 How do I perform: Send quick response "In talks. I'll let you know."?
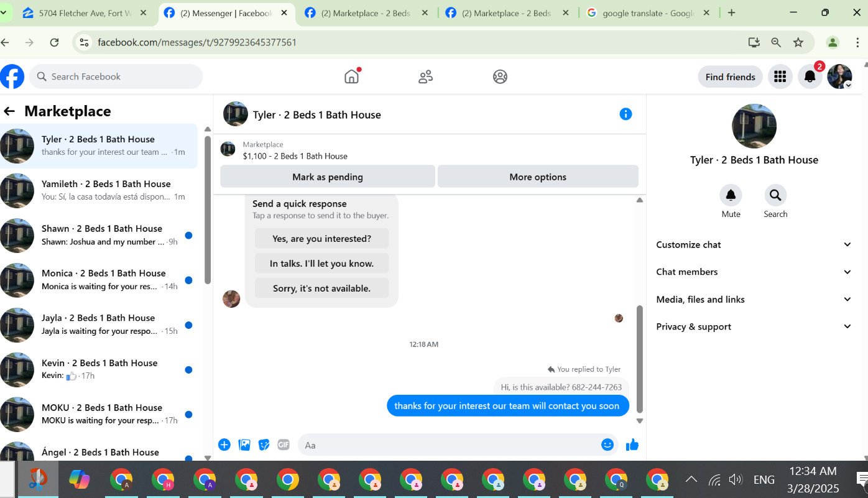(x=321, y=264)
